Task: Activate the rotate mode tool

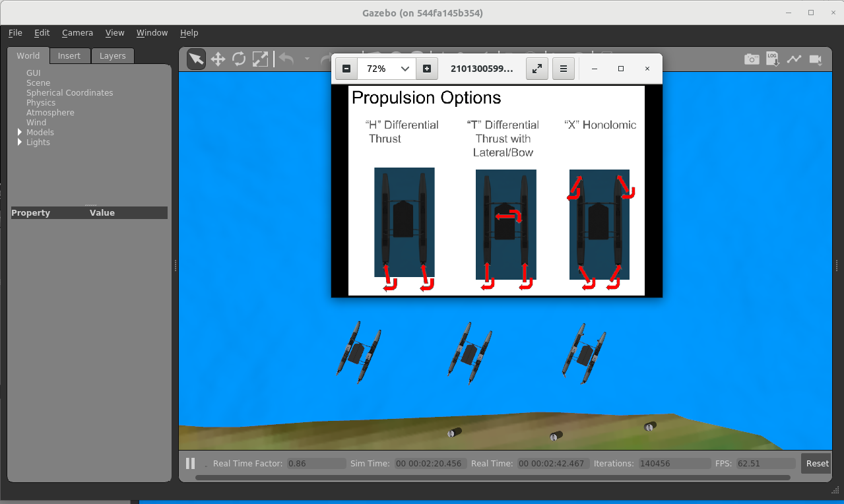Action: 239,59
